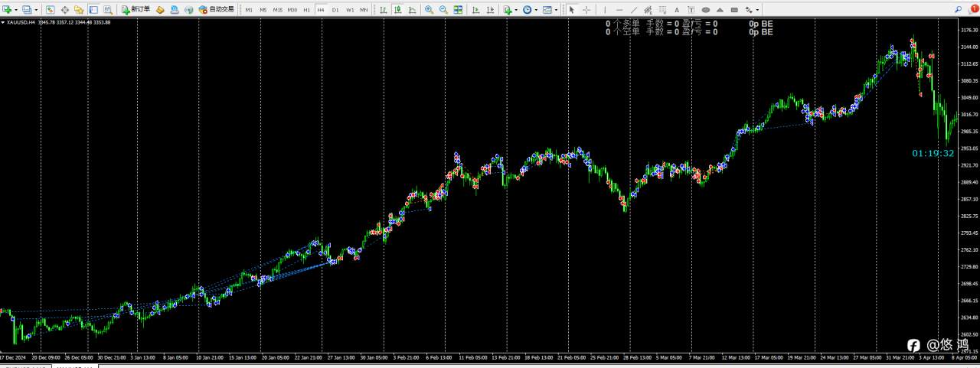Zoom in on the chart
980x368 pixels.
[429, 9]
